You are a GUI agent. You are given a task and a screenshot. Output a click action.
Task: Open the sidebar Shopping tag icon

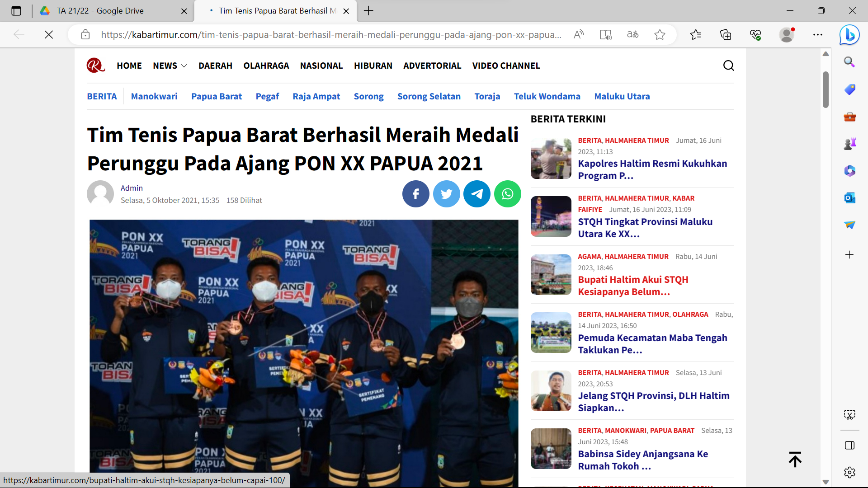pos(849,89)
